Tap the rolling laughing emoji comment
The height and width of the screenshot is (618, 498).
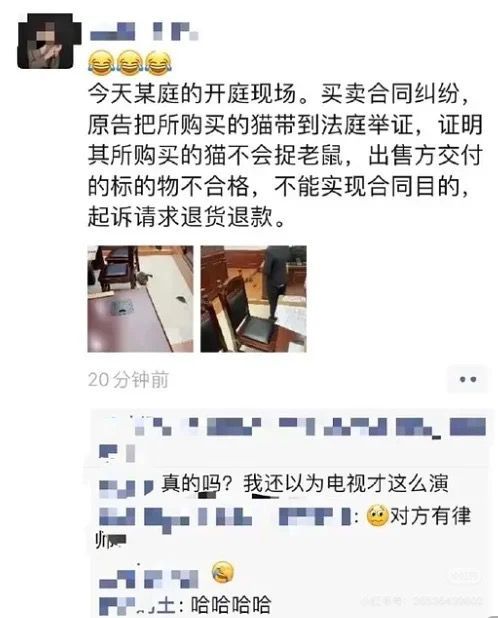(223, 573)
